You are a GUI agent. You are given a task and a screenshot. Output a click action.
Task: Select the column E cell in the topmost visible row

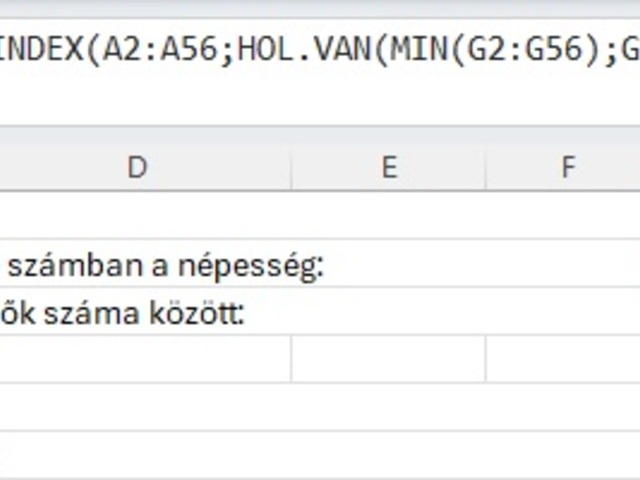[x=389, y=215]
